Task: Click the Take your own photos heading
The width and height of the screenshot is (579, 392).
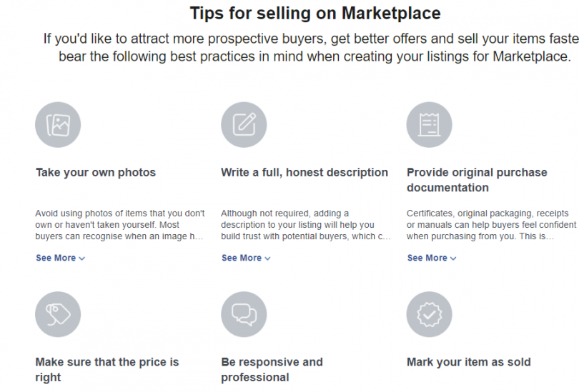Action: [x=96, y=172]
